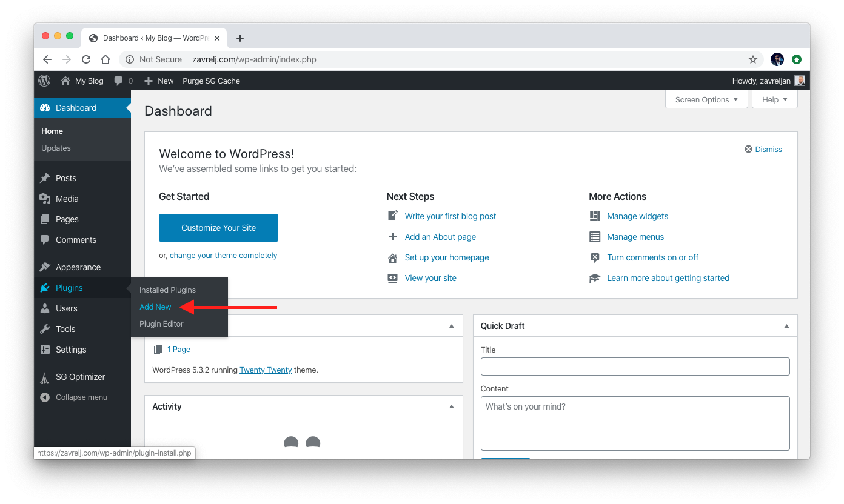Open the Pages icon in sidebar
The image size is (844, 504).
click(45, 219)
